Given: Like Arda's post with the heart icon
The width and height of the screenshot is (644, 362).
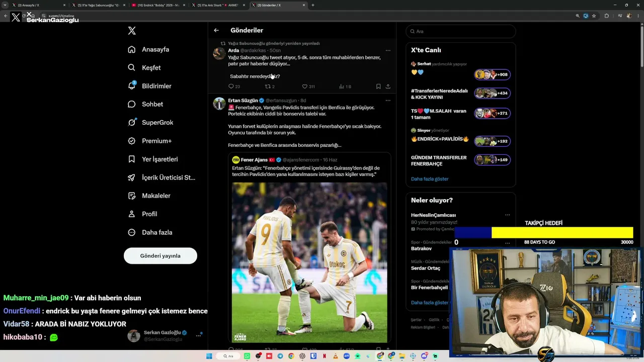Looking at the screenshot, I should point(304,86).
